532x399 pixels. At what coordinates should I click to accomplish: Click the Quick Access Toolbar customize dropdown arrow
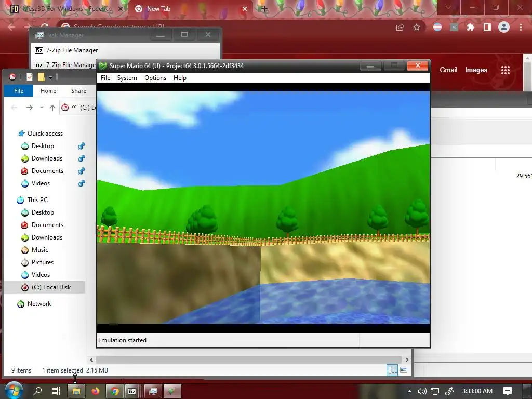[50, 77]
